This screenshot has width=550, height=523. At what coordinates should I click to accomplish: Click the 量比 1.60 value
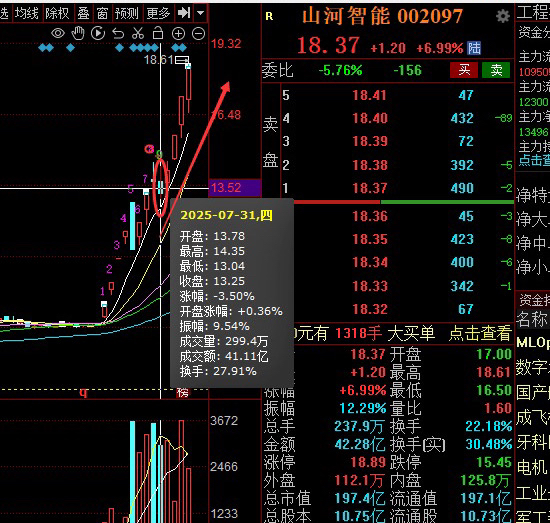(498, 408)
